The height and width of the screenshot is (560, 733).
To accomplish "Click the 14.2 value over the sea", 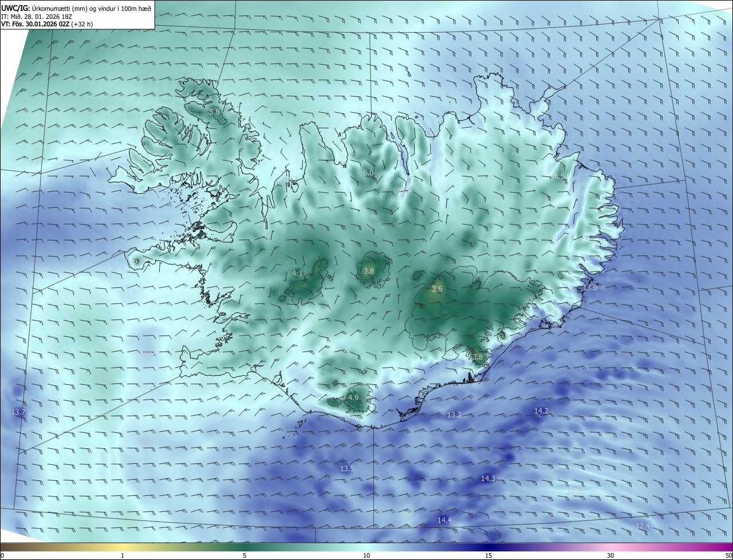I will coord(541,411).
